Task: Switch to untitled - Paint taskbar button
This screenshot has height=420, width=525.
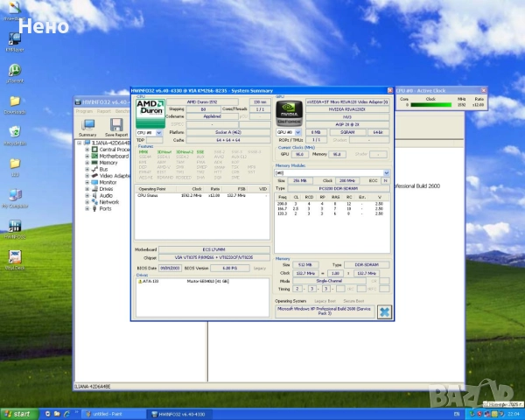Action: point(113,414)
